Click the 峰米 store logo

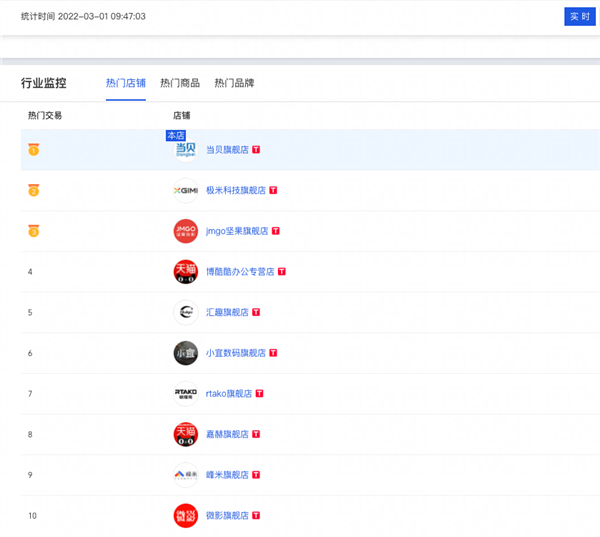click(186, 475)
